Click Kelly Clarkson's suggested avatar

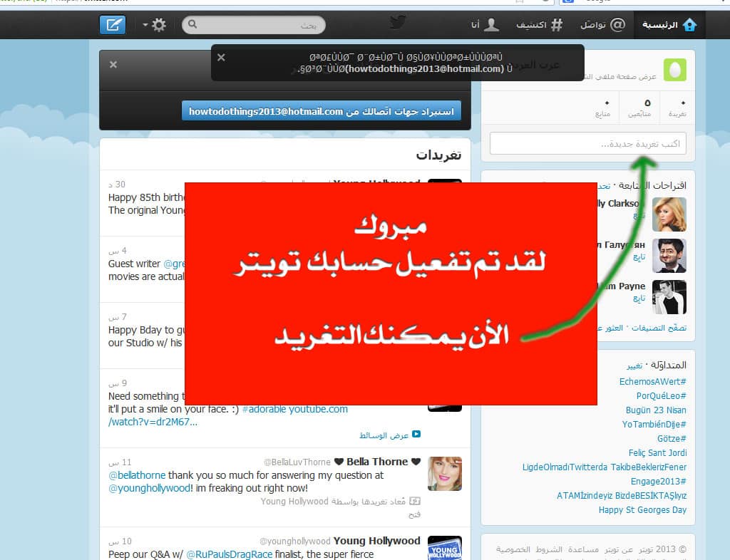pyautogui.click(x=669, y=214)
